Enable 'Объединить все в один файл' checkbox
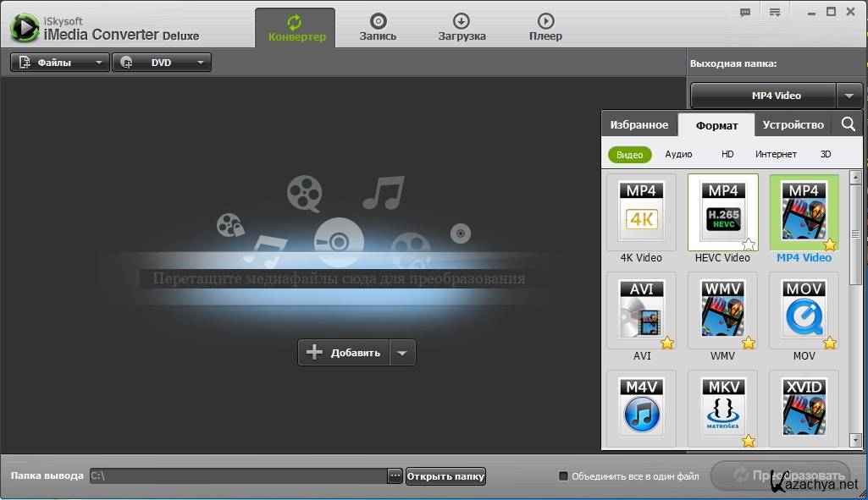Screen dimensions: 868x500 pyautogui.click(x=563, y=476)
